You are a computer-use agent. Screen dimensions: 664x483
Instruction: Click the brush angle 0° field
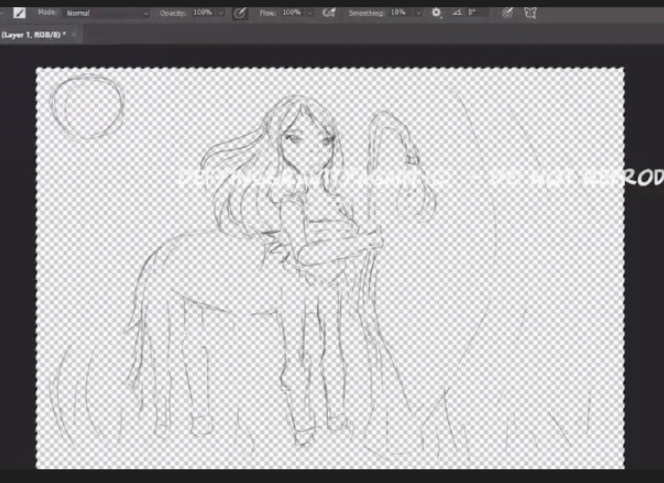tap(478, 13)
